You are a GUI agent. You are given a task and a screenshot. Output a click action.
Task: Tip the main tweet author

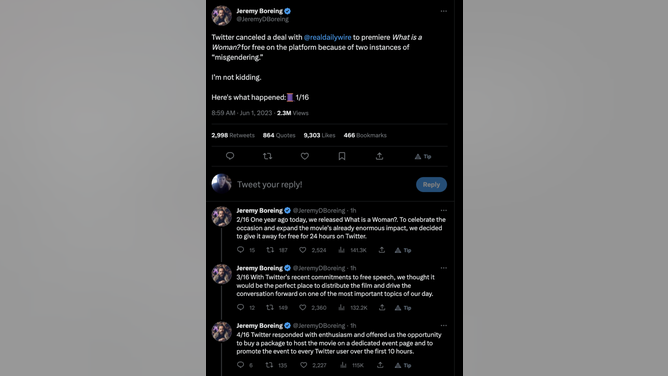pos(423,156)
